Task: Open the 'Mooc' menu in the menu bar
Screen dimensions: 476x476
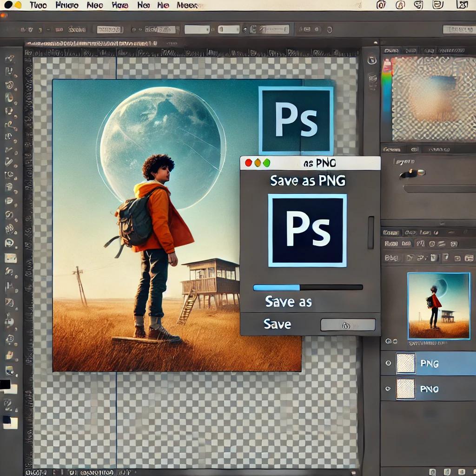Action: (x=187, y=5)
